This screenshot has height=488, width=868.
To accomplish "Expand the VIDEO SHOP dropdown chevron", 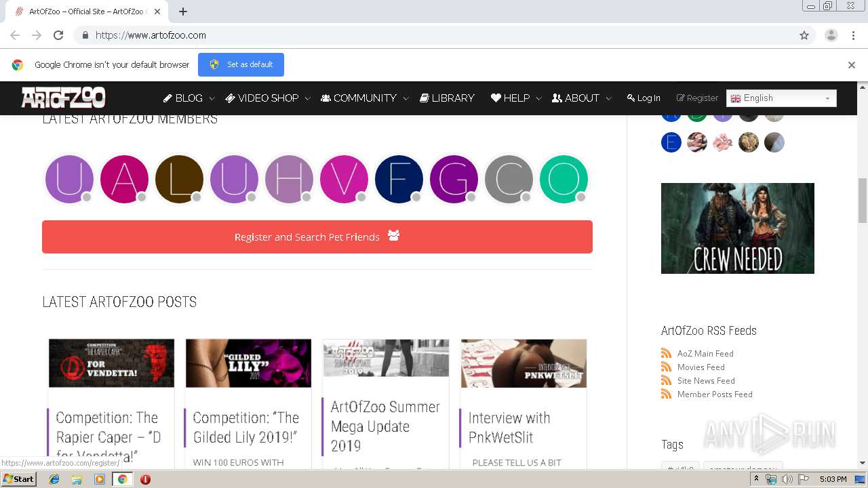I will click(307, 99).
